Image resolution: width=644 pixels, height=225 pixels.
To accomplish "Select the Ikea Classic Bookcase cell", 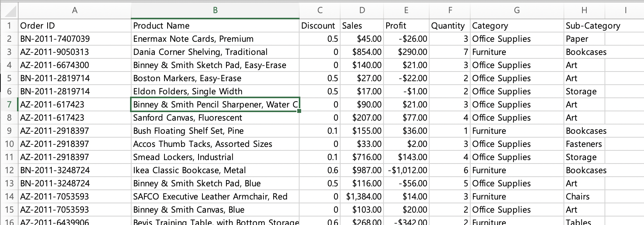I will pyautogui.click(x=215, y=170).
